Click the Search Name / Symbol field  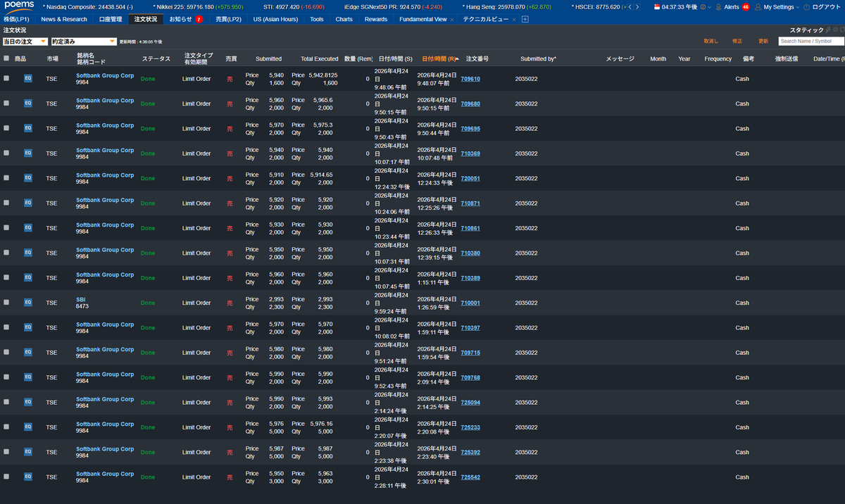810,42
